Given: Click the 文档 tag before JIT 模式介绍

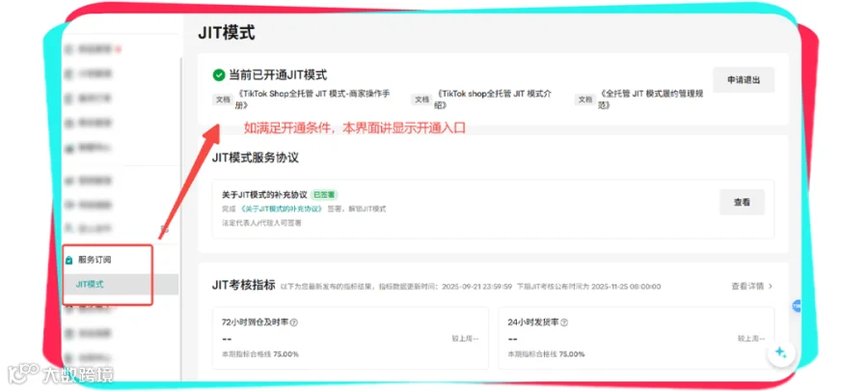Looking at the screenshot, I should (x=421, y=99).
